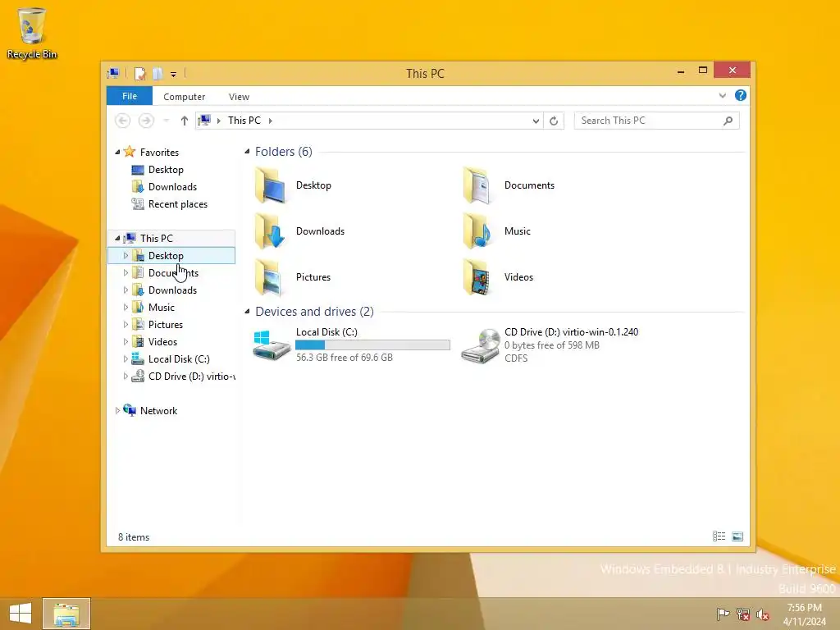Image resolution: width=840 pixels, height=630 pixels.
Task: Open Explorer Help question mark icon
Action: (741, 95)
